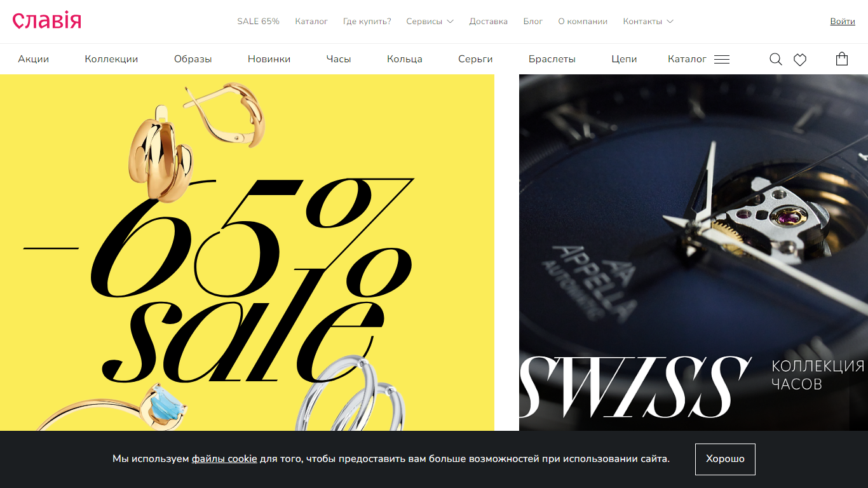This screenshot has height=488, width=868.
Task: Open the search magnifier icon
Action: pyautogui.click(x=775, y=59)
